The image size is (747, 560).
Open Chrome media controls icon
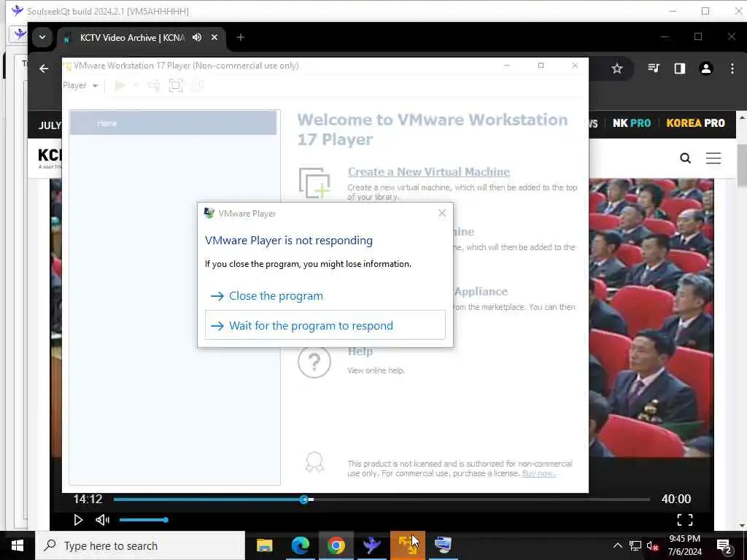[654, 69]
